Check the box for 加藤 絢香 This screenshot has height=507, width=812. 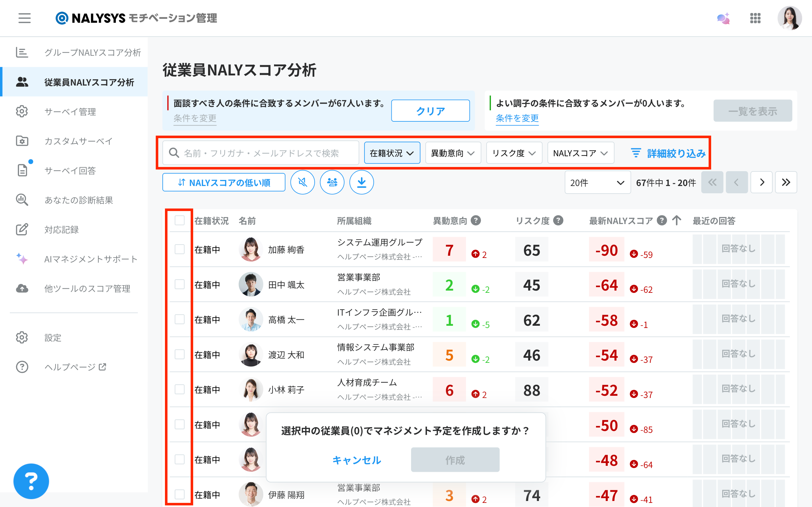[180, 249]
